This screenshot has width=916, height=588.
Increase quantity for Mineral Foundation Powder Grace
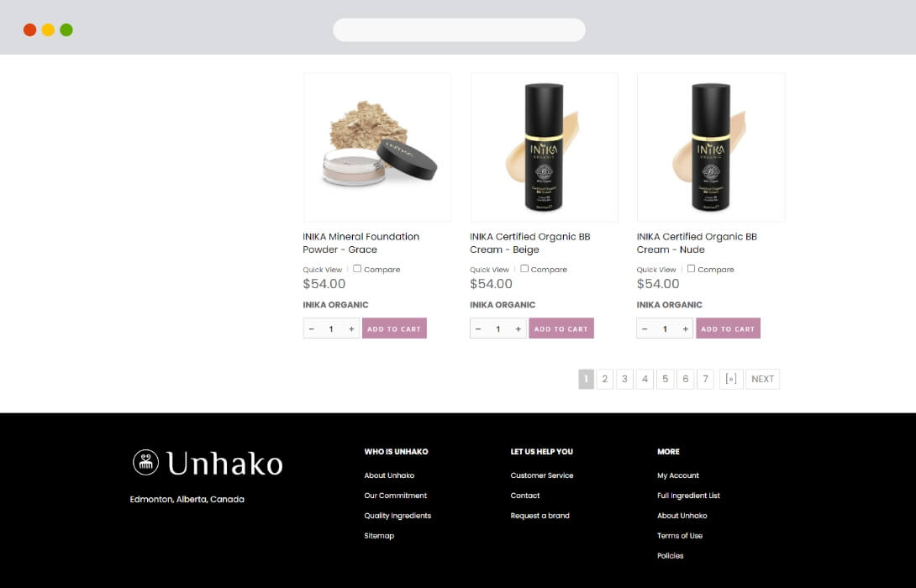coord(351,328)
